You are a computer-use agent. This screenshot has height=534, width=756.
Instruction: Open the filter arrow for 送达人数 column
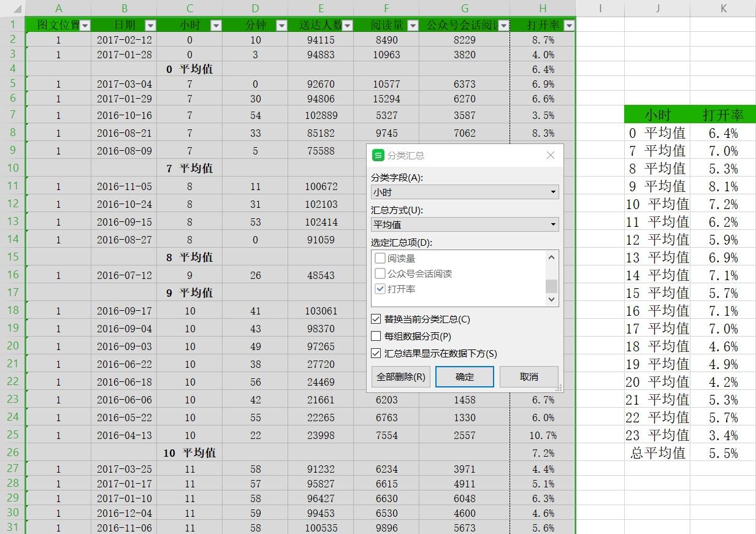tap(348, 25)
